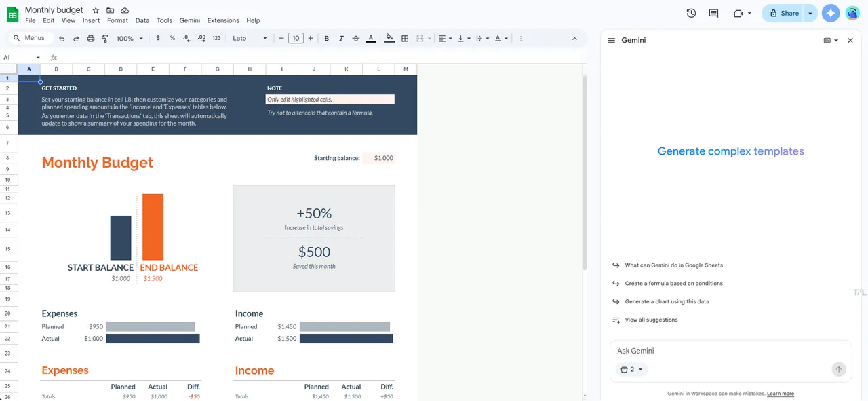The height and width of the screenshot is (401, 868).
Task: Activate the paint format tool
Action: 105,39
